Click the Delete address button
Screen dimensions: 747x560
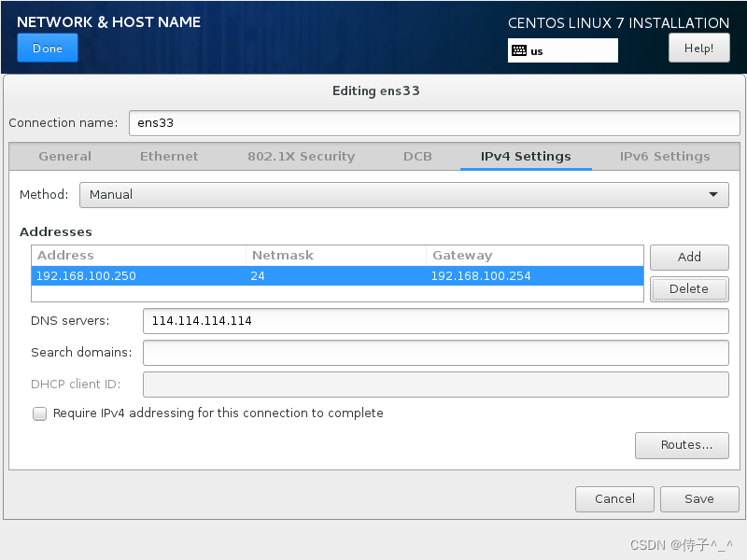coord(689,289)
